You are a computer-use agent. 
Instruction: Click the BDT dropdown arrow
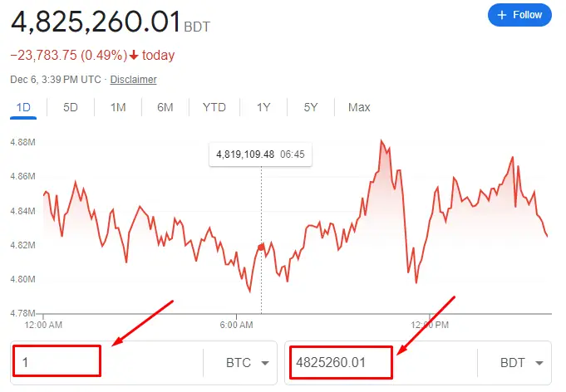(539, 363)
